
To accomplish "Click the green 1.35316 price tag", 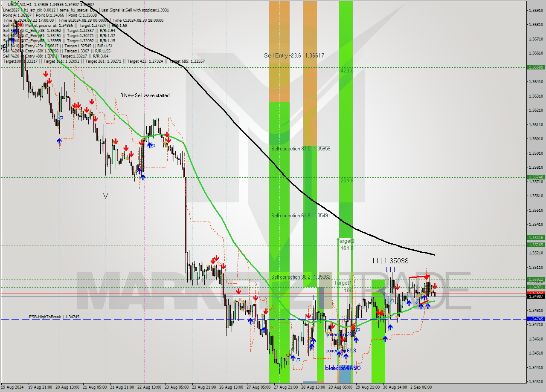I will point(536,238).
